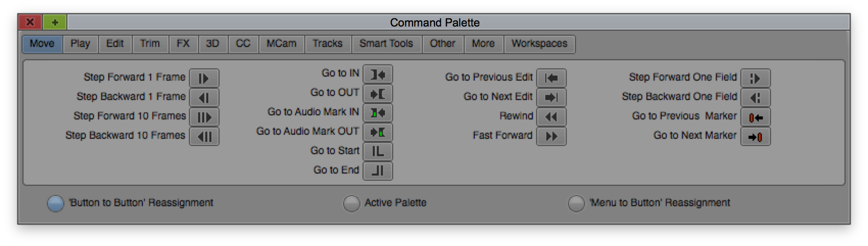Screen dimensions: 868x246
Task: Click the Go to Audio Mark OUT icon
Action: tap(378, 132)
